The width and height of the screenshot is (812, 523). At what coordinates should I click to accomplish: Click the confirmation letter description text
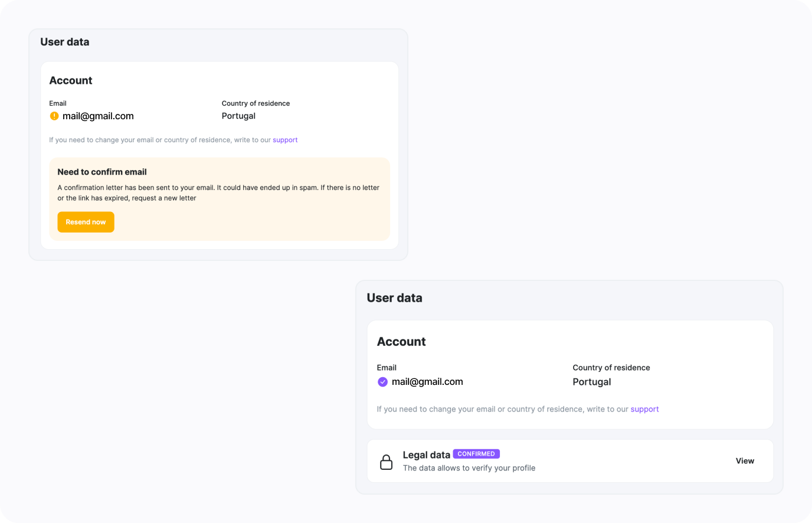pos(218,193)
